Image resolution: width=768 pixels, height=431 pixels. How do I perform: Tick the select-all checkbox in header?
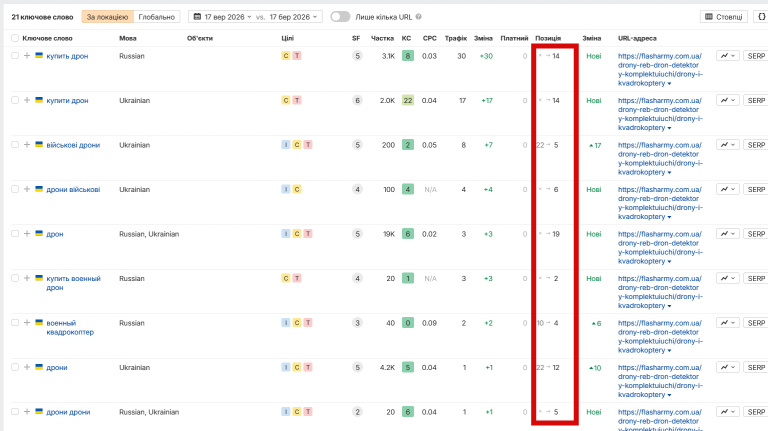click(x=15, y=38)
